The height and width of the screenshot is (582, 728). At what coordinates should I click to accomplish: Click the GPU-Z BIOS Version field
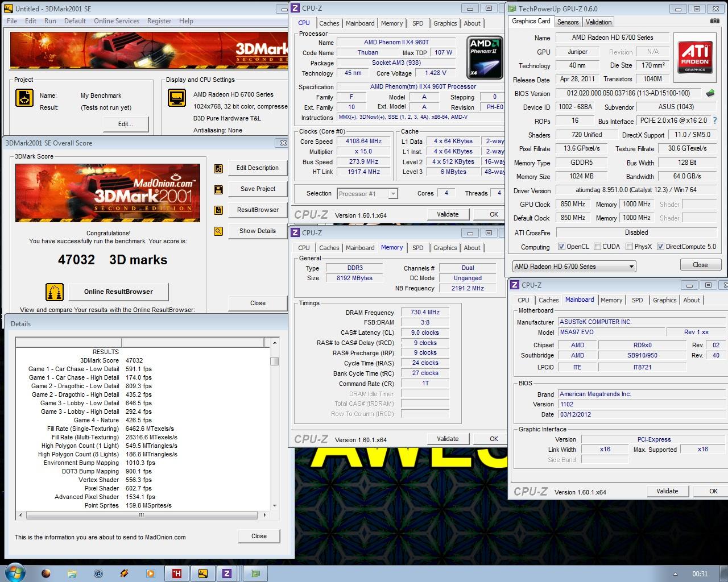pyautogui.click(x=628, y=93)
